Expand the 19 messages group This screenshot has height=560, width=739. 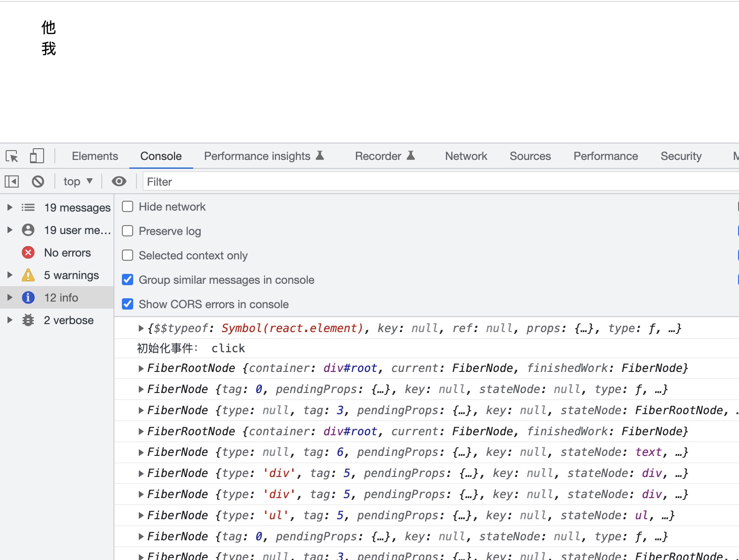tap(9, 207)
